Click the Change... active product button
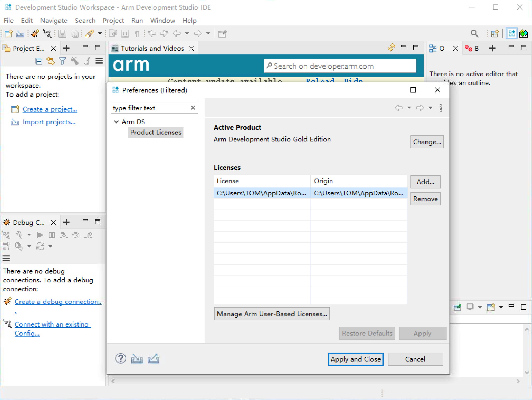Screen dimensions: 532x400 point(427,142)
